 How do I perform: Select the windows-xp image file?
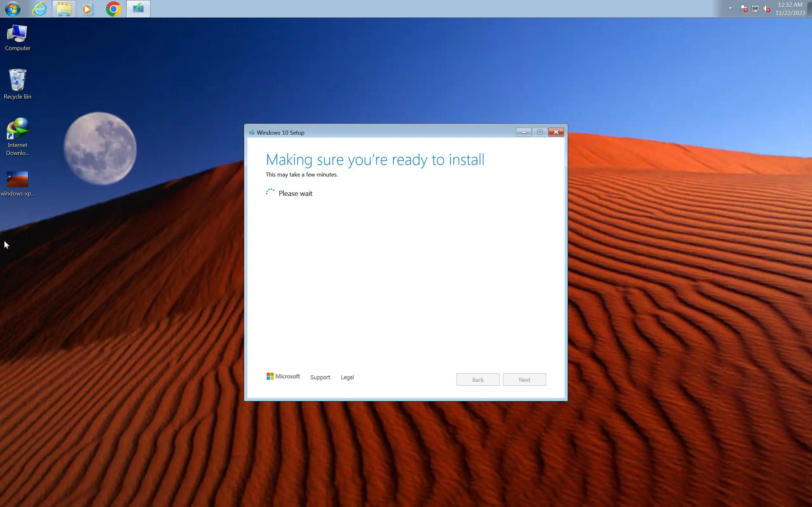click(17, 183)
